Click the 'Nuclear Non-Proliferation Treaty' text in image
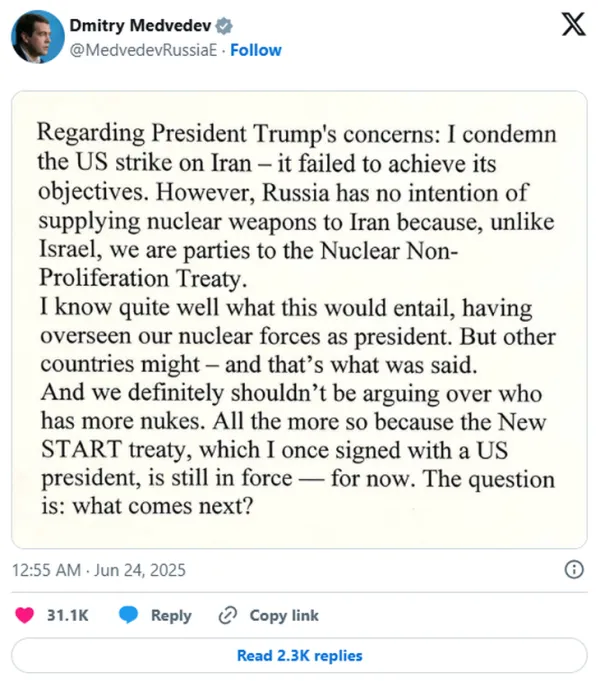 [249, 264]
